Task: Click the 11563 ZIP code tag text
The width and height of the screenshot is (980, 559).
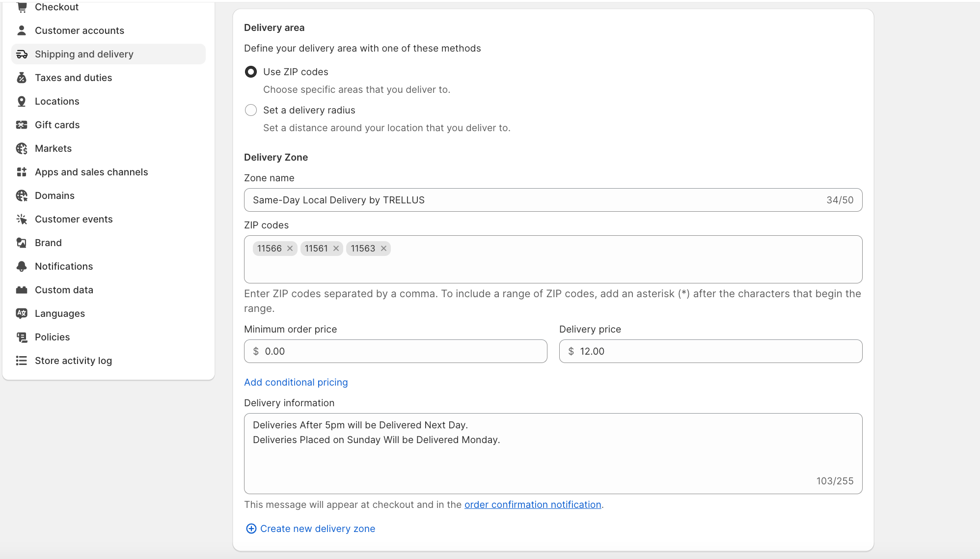Action: 363,249
